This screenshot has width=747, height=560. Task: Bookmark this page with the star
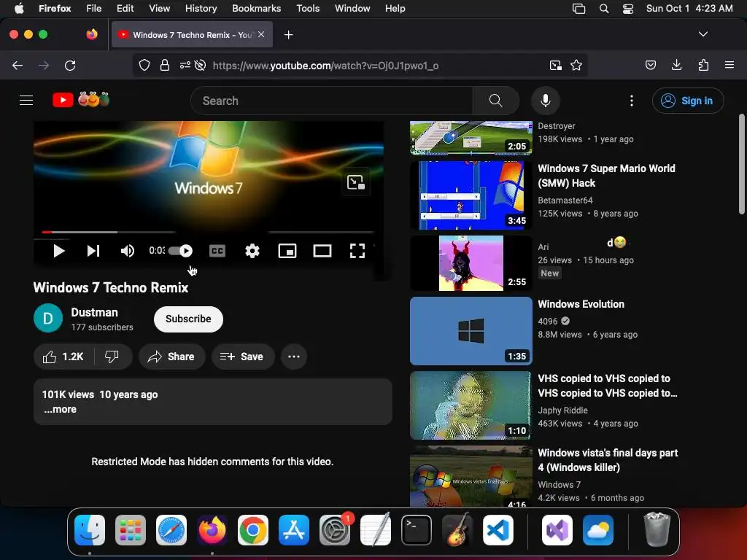pos(576,65)
